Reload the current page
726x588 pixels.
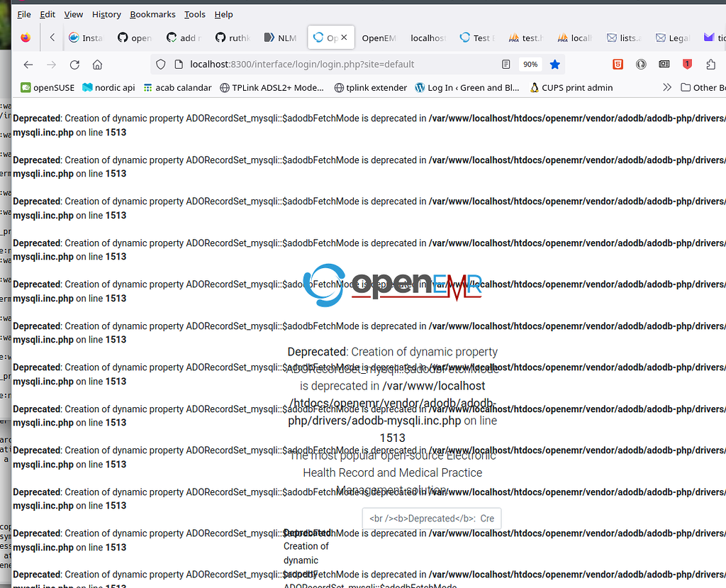click(x=74, y=64)
